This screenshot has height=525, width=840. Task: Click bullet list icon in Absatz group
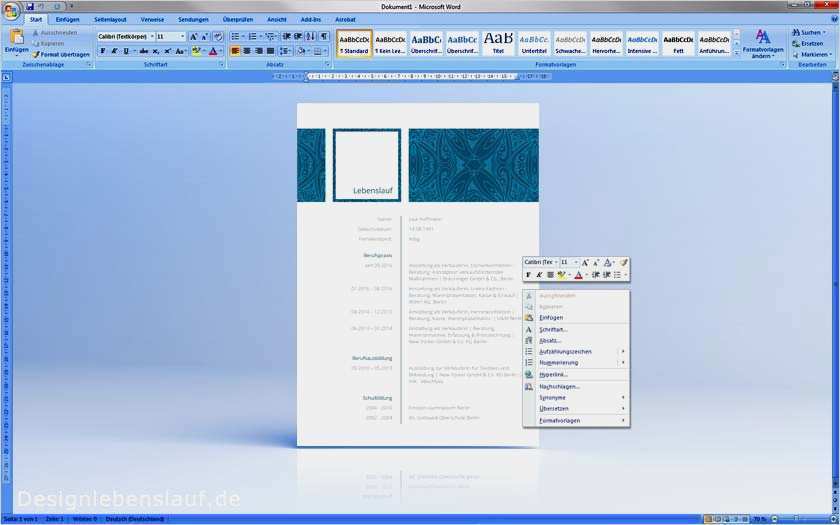(235, 36)
